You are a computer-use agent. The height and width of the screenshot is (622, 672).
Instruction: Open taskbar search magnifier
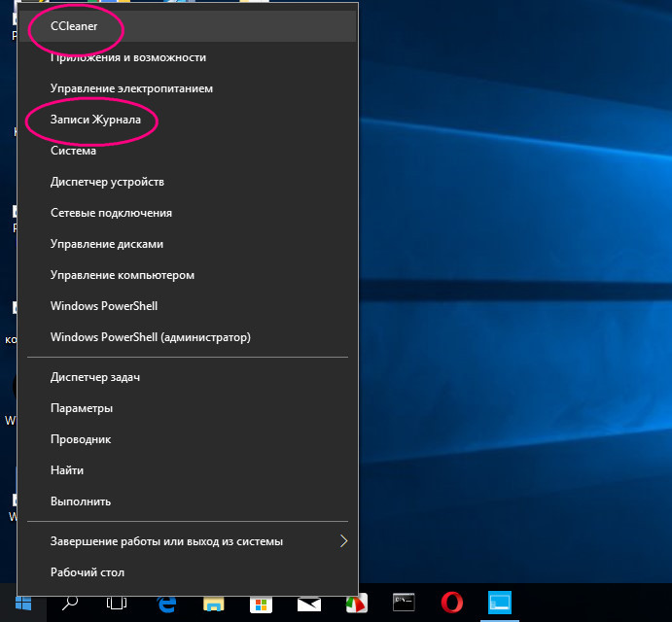(x=70, y=604)
